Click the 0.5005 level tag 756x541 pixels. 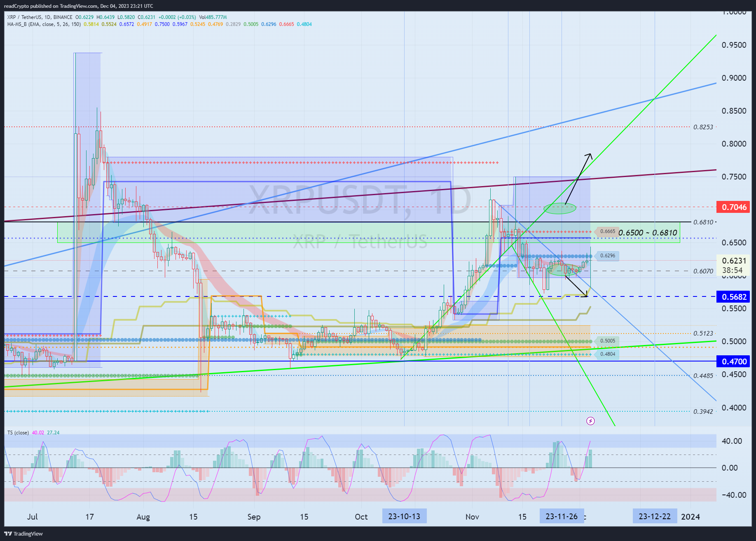tap(607, 341)
